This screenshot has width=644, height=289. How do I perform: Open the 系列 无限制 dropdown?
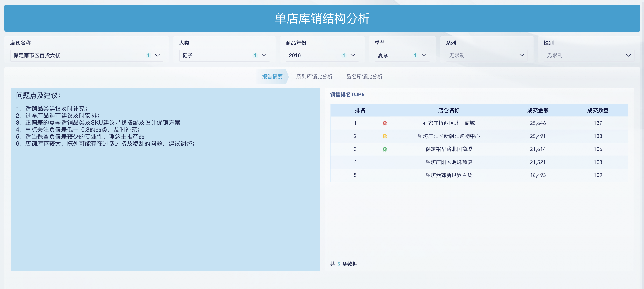pyautogui.click(x=522, y=55)
